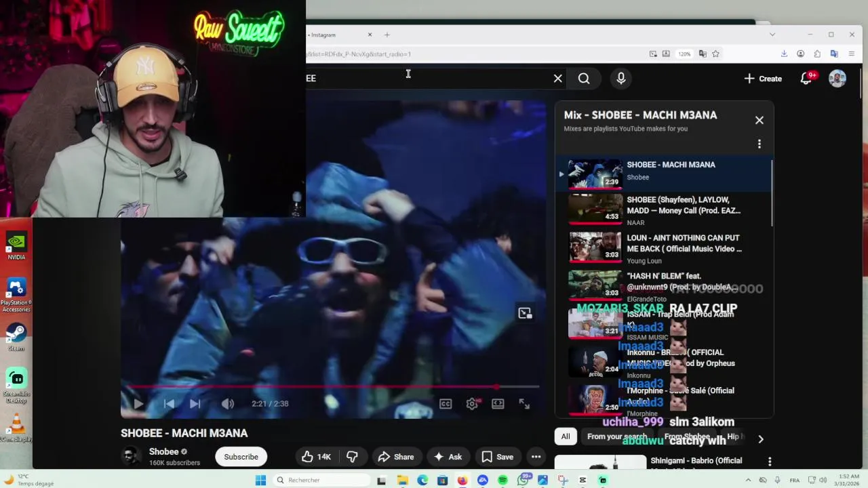Close the Mix playlist panel

click(x=759, y=121)
